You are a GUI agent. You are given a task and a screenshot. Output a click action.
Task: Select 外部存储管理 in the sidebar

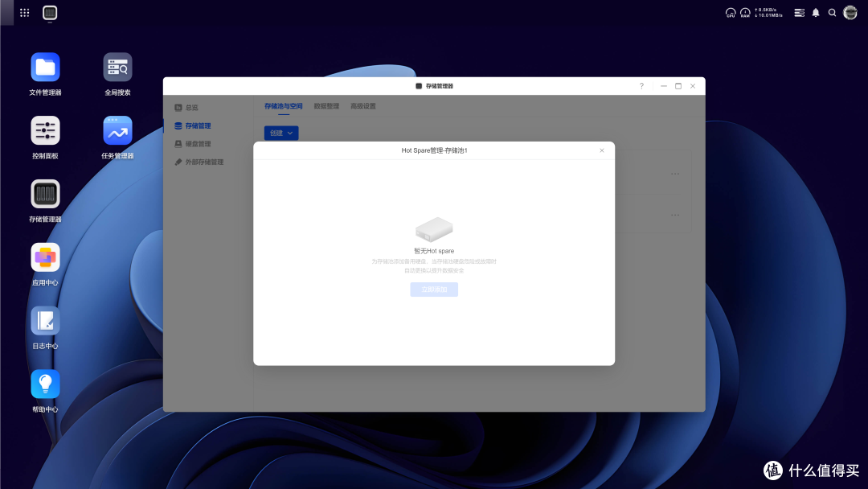[x=199, y=162]
